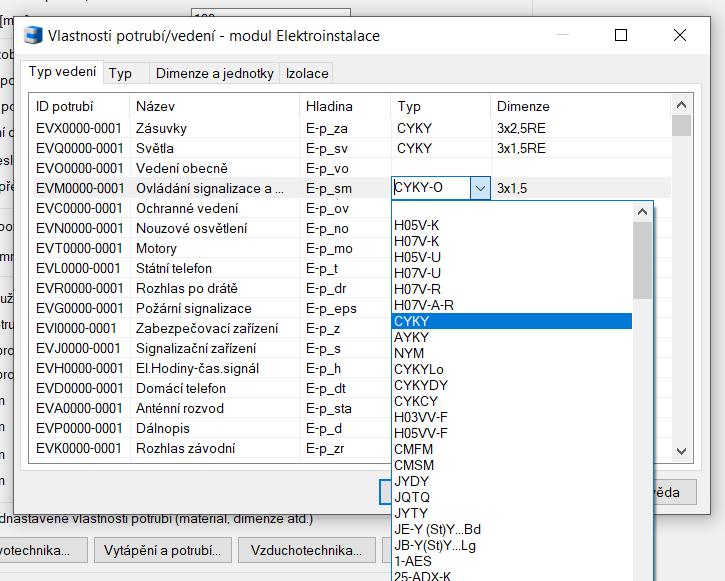Click the Hladina column header
This screenshot has height=581, width=725.
tap(346, 107)
